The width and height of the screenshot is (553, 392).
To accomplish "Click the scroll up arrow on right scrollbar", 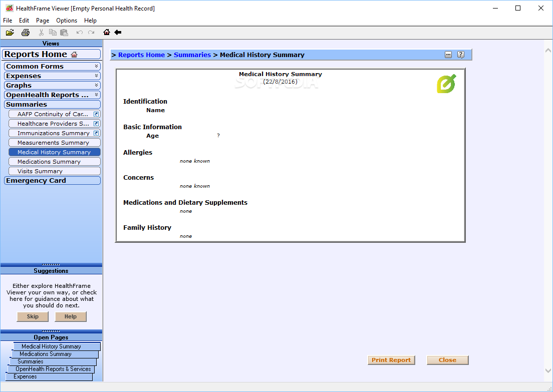I will coord(548,51).
